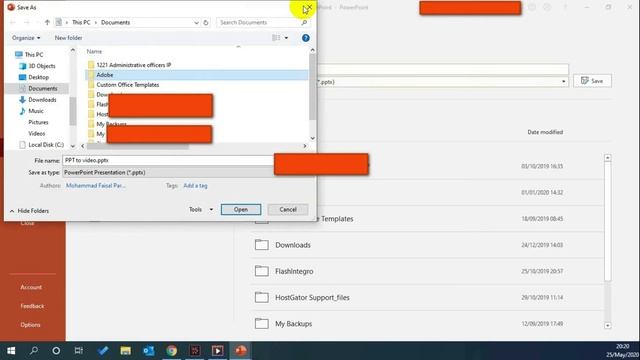Open Downloads in navigation pane

(42, 100)
